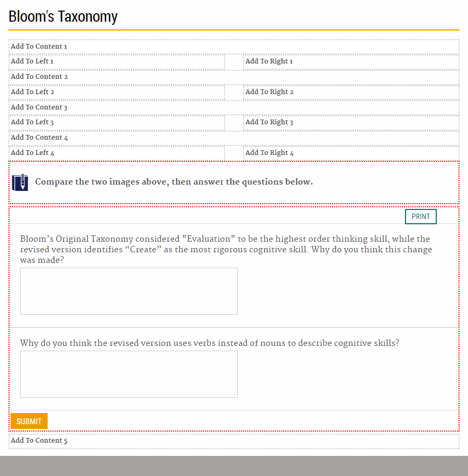Click the book and pencil icon

tap(20, 182)
